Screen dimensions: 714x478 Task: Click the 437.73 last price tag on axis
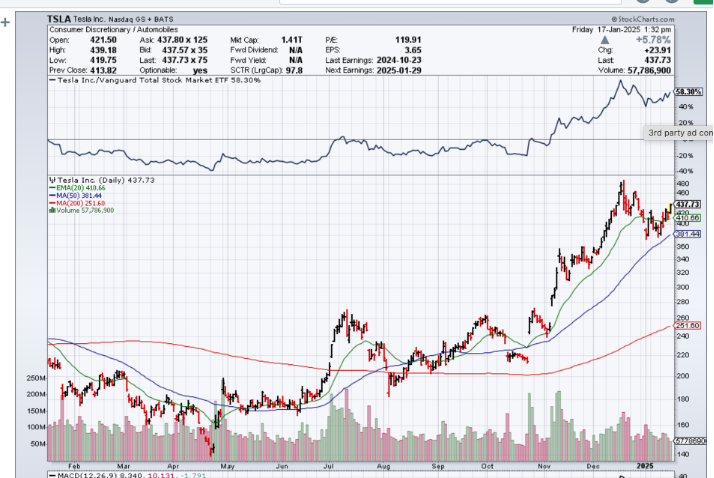tap(688, 204)
